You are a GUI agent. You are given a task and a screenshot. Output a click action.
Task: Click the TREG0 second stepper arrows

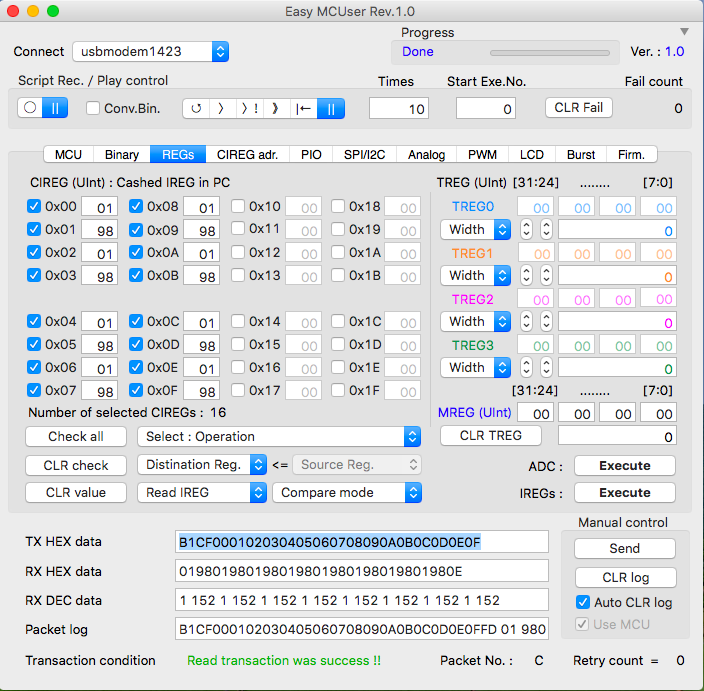click(546, 229)
